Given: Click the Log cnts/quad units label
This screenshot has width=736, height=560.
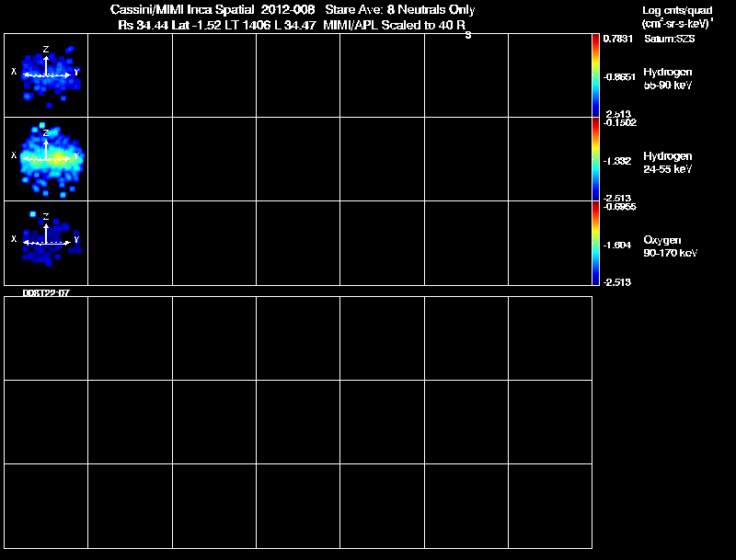Looking at the screenshot, I should pos(677,10).
